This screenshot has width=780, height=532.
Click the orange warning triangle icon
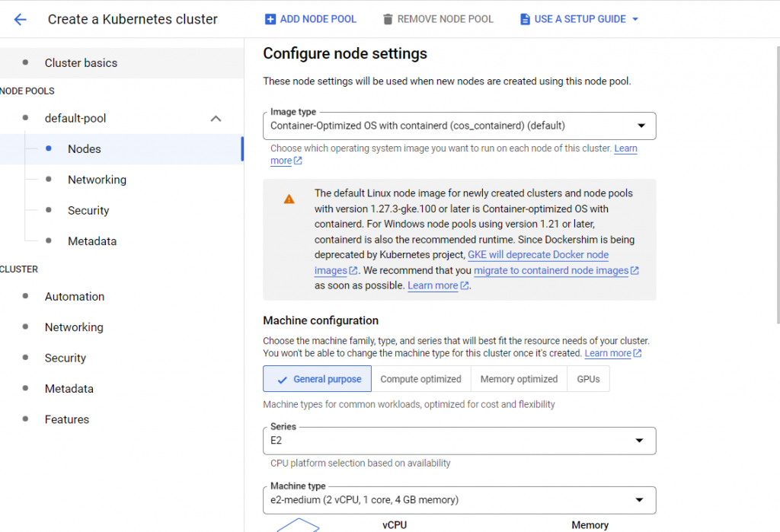pyautogui.click(x=289, y=199)
